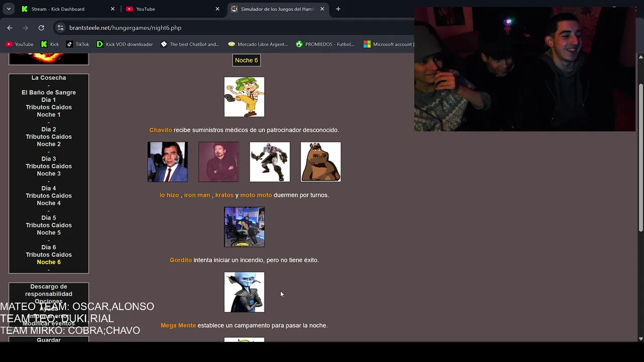This screenshot has width=644, height=362.
Task: Switch to Stream - Kick Dashboard tab
Action: (67, 9)
